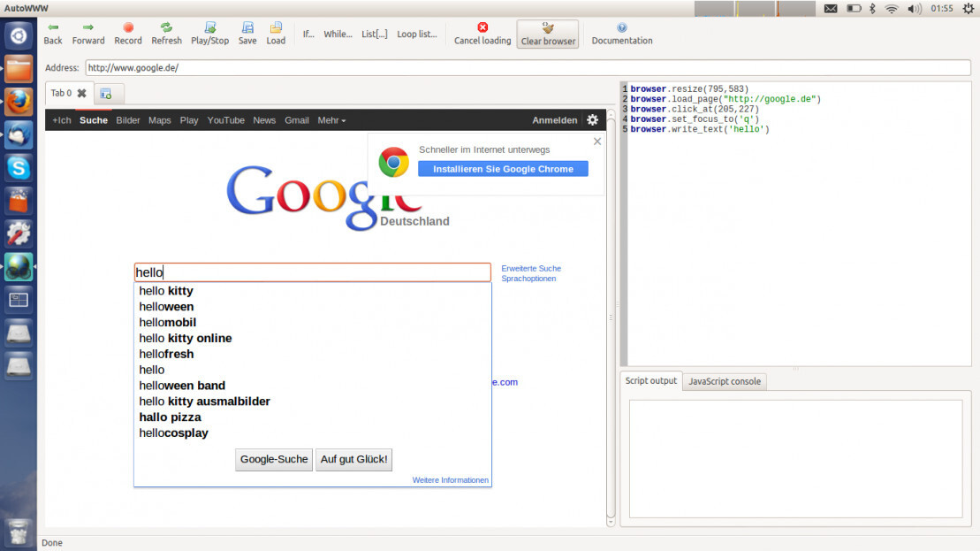980x551 pixels.
Task: Click the Chrome logo in promo
Action: pyautogui.click(x=394, y=162)
